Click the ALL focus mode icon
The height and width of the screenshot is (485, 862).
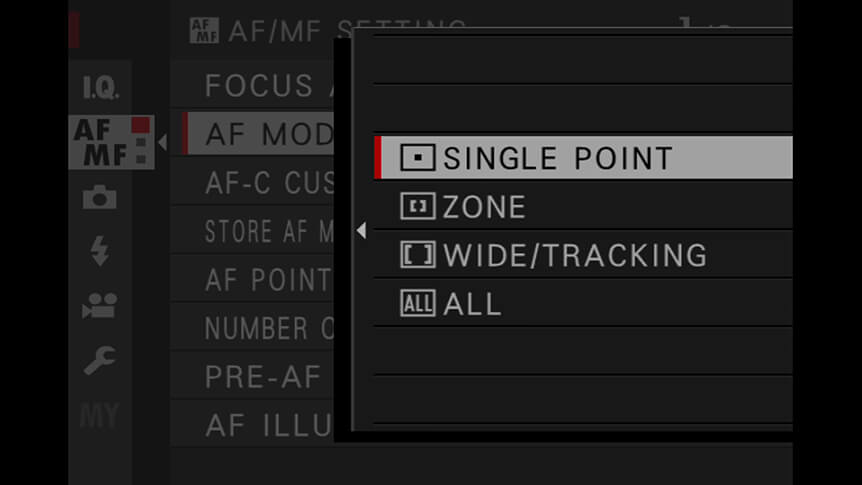418,303
